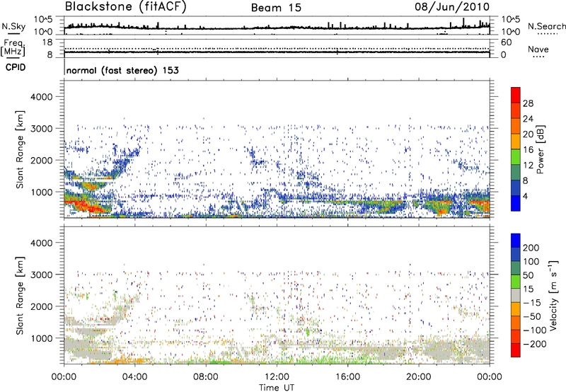Click the 'normal (fast stereo) 153' mode text
Screen dimensions: 566x392
pos(122,71)
